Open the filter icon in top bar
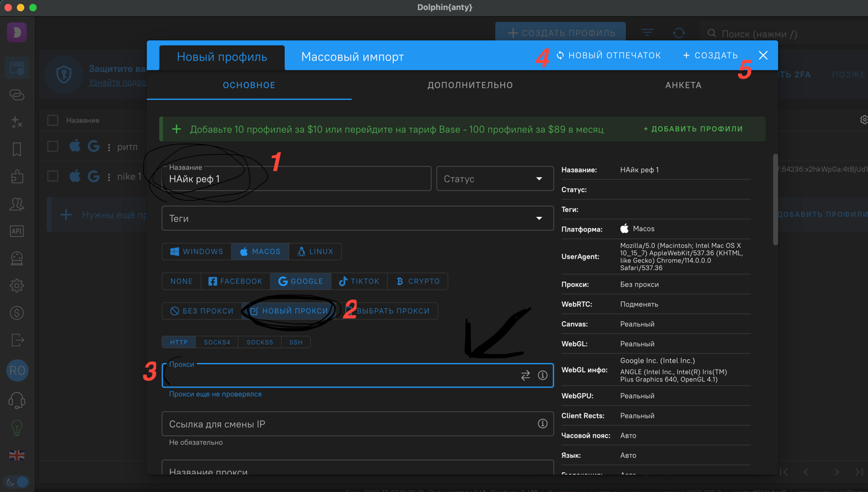868x492 pixels. [647, 33]
